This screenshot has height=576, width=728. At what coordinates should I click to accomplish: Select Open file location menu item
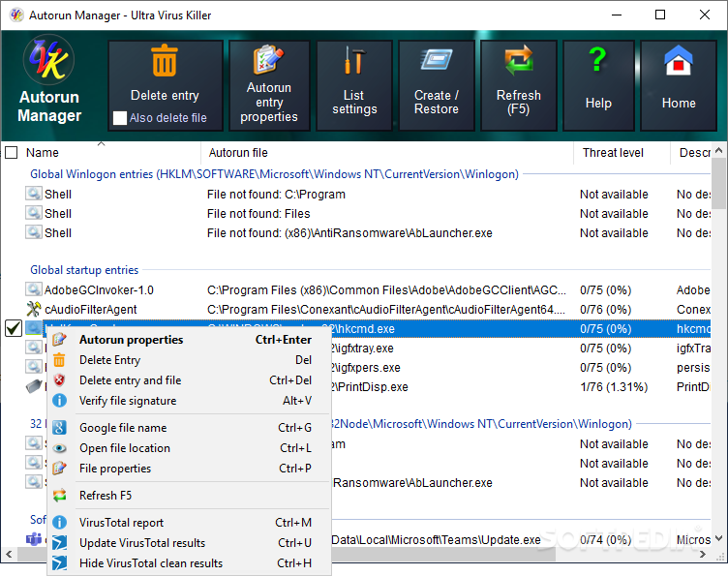tap(190, 448)
